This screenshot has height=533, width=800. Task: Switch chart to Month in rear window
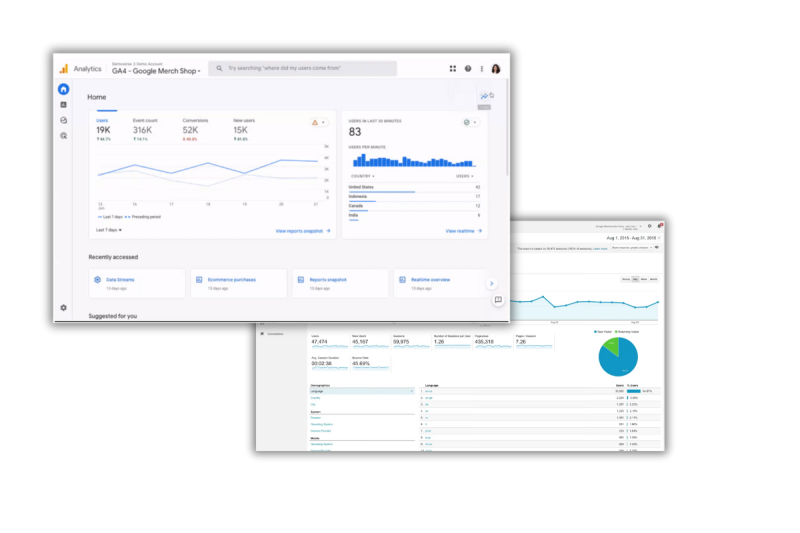654,280
